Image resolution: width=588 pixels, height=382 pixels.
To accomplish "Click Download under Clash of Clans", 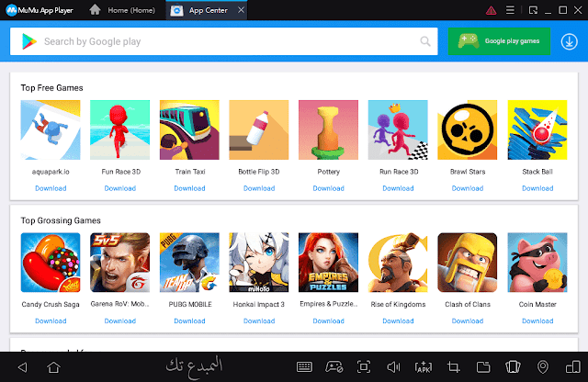I will point(468,320).
